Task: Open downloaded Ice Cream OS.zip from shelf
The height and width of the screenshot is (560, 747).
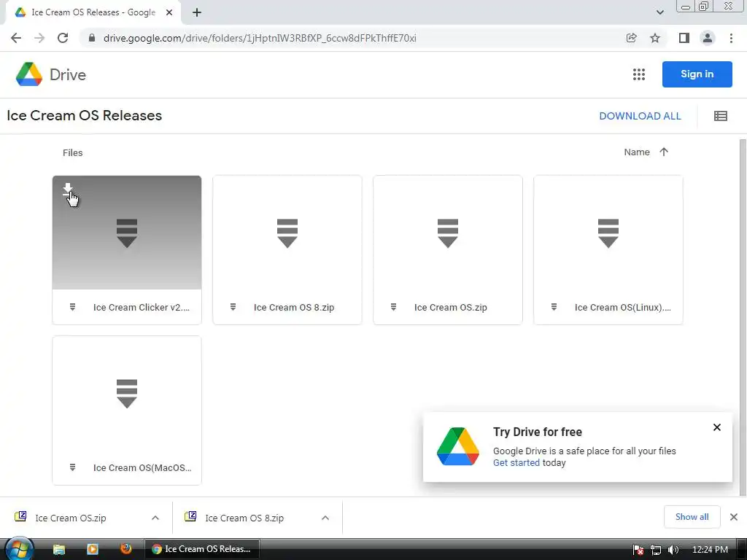Action: 71,518
